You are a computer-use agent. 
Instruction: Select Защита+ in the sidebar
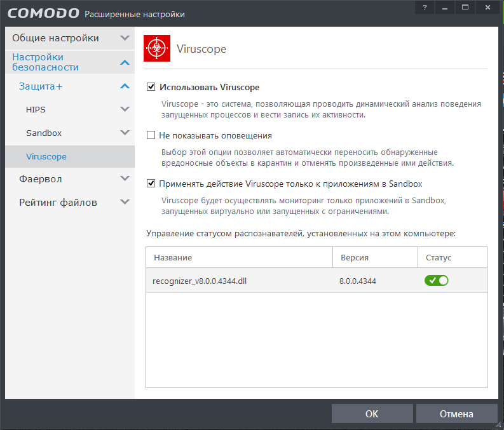pos(70,86)
